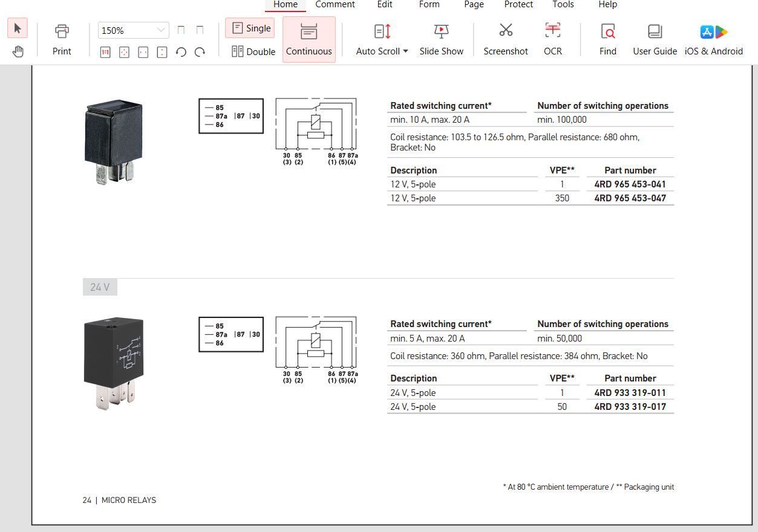The width and height of the screenshot is (758, 532).
Task: Open the Find search tool
Action: [608, 39]
